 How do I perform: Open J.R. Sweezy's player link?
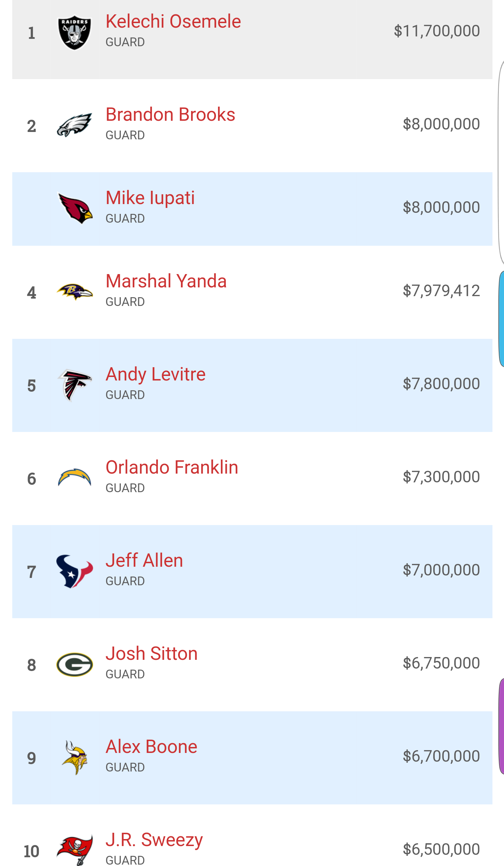click(154, 840)
